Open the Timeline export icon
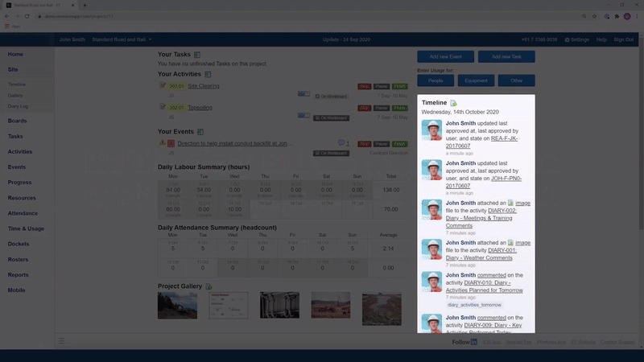This screenshot has width=644, height=362. pos(453,103)
